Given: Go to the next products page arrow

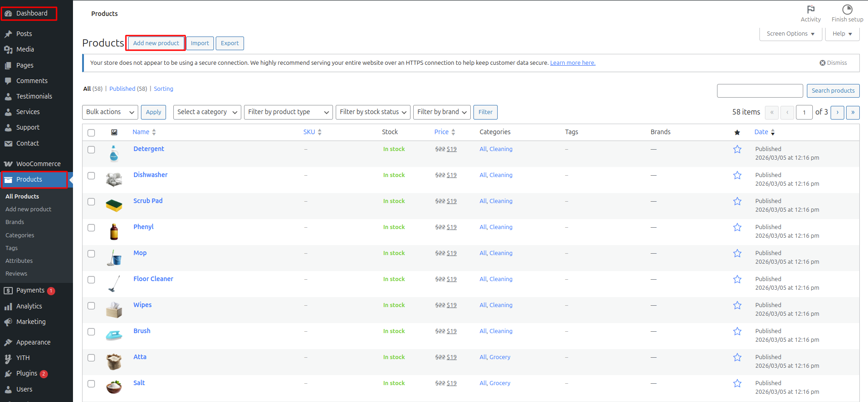Looking at the screenshot, I should 837,112.
